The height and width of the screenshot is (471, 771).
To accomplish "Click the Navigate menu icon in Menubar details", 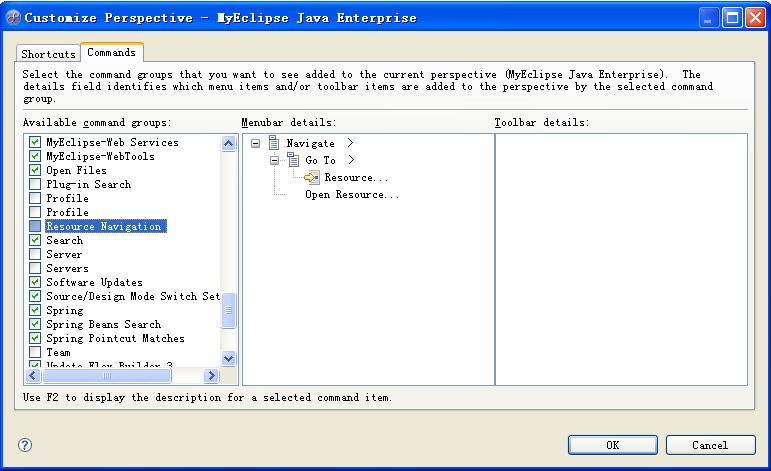I will click(274, 143).
